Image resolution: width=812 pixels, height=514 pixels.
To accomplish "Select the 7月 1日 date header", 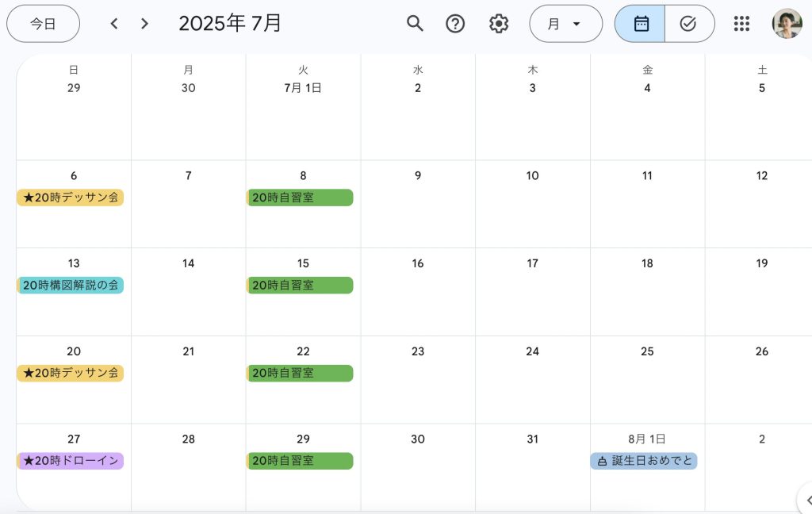I will click(303, 88).
